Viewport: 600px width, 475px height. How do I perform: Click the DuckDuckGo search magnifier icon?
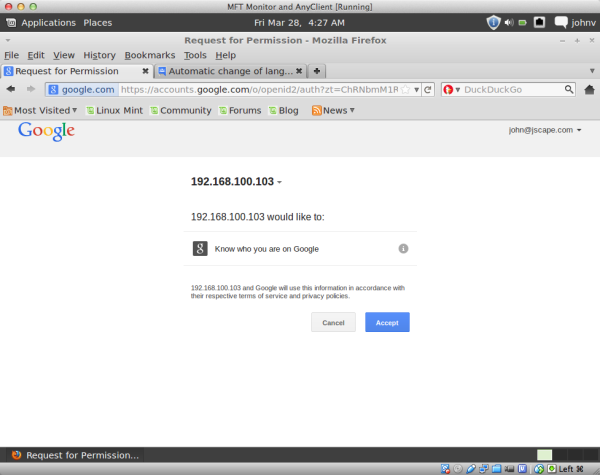coord(569,89)
